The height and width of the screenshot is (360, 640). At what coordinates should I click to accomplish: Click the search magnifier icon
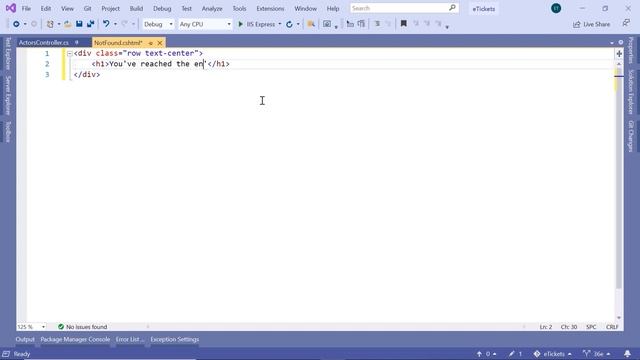pyautogui.click(x=452, y=8)
